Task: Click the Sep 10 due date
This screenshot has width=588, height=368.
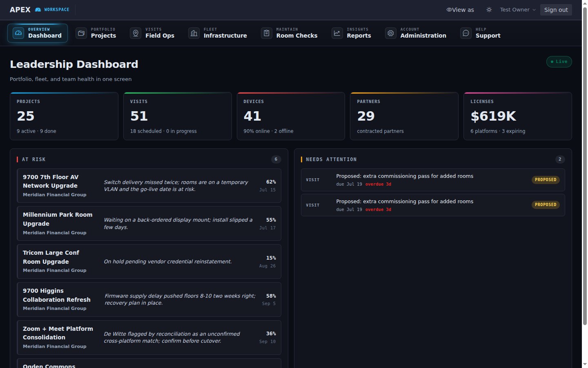Action: pos(267,341)
